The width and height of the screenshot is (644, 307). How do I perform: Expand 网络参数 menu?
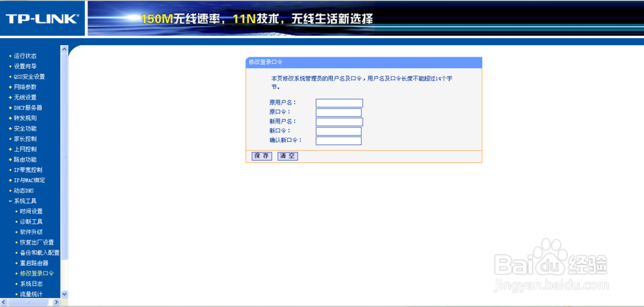25,87
